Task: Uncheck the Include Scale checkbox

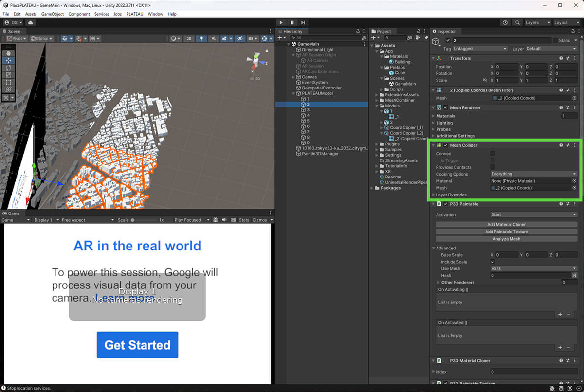Action: pos(493,262)
